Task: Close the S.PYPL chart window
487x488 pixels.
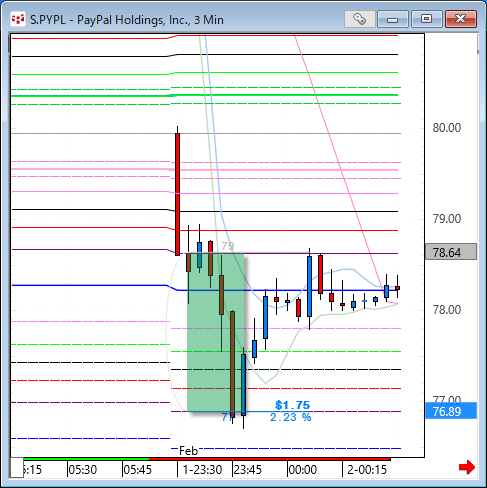Action: pos(461,19)
